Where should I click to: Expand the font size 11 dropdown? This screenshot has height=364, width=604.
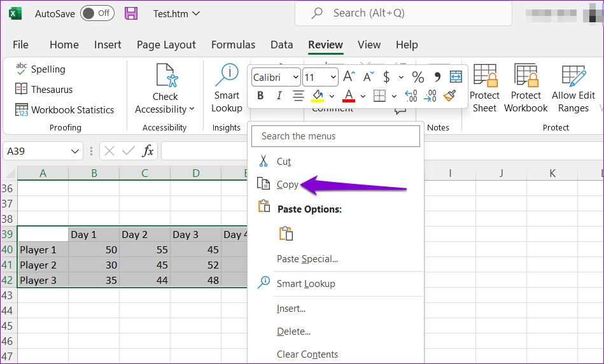coord(333,78)
